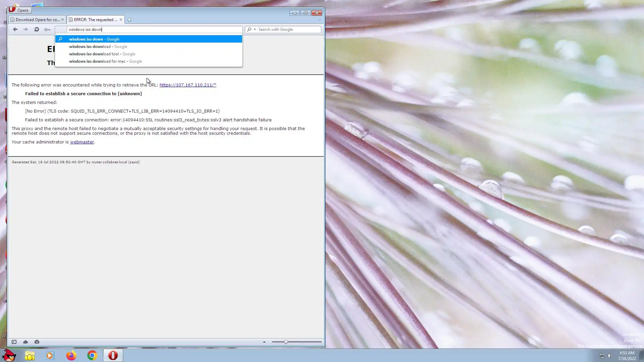This screenshot has height=362, width=644.
Task: Open closed tabs list arrow at tab bar end
Action: coord(319,20)
